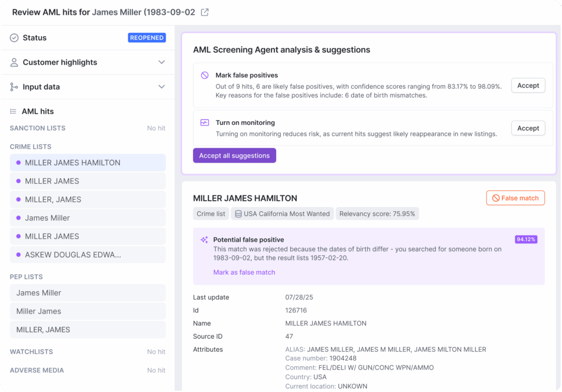Select ASKEW DOUGLAS EDWA... crime list hit
Screen dimensions: 562x392
coord(88,254)
